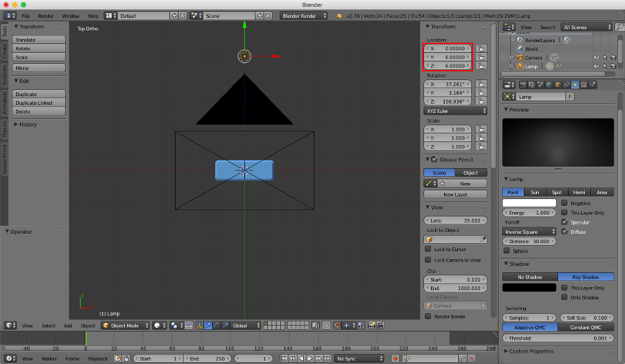The height and width of the screenshot is (364, 625).
Task: Open the Lamp data properties tab
Action: [575, 85]
